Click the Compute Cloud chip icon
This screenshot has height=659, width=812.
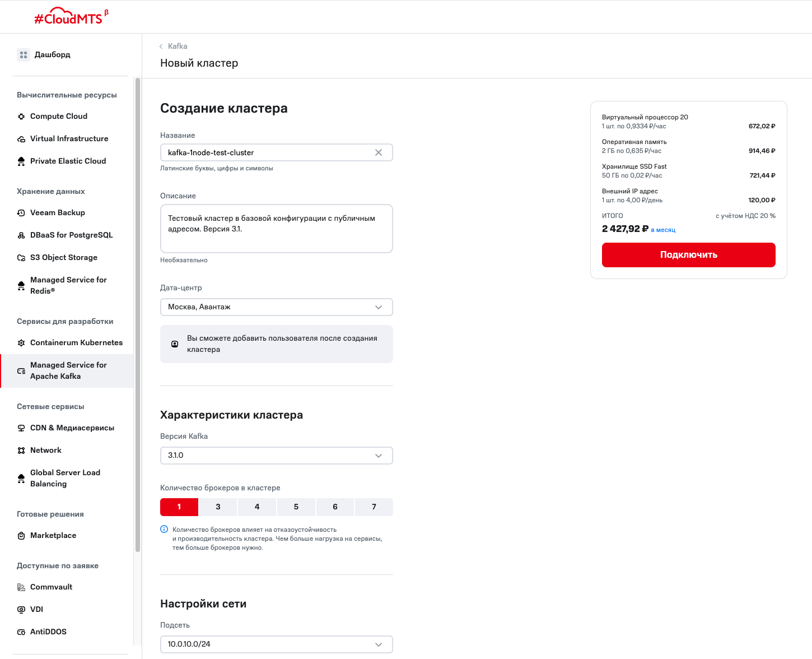click(x=21, y=117)
